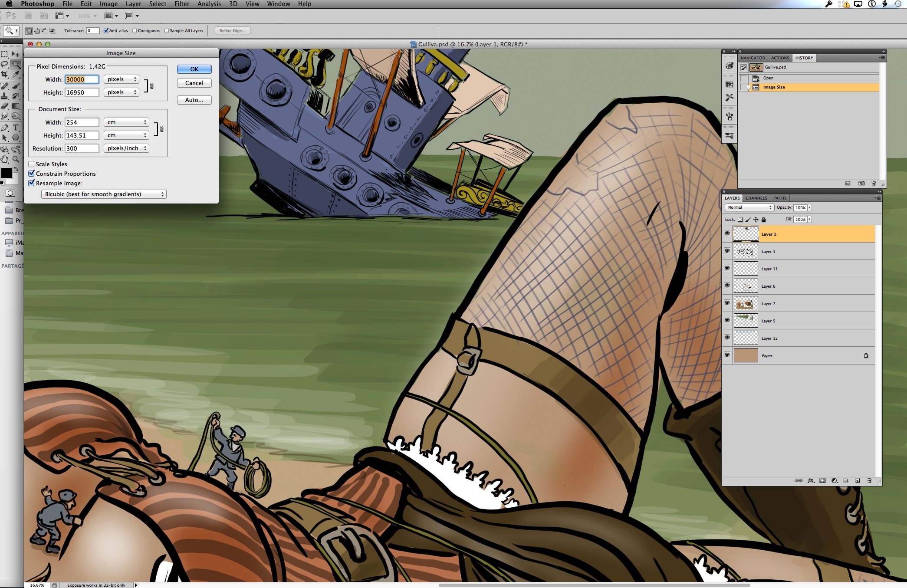Launch Bridge with the Br icon
Viewport: 907px width, 588px height.
28,16
